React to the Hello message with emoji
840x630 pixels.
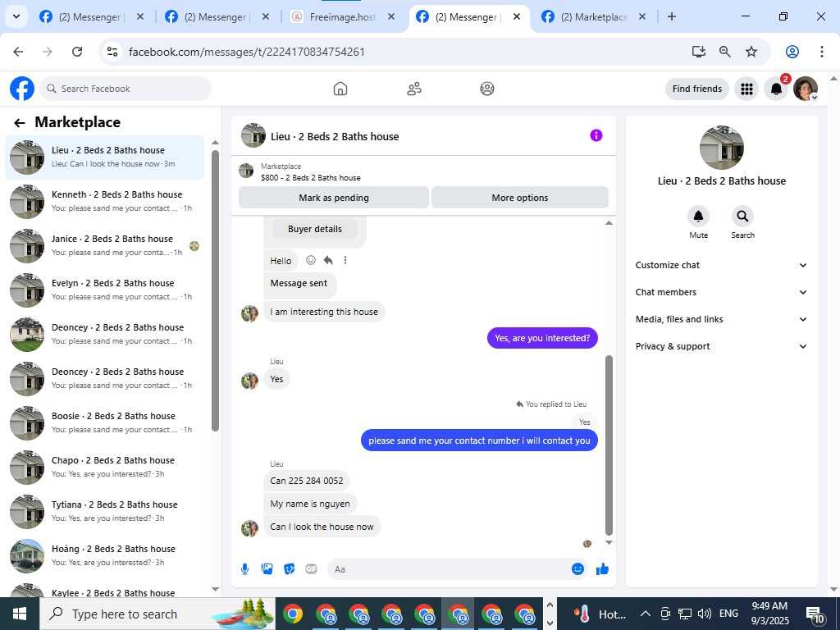pos(311,260)
